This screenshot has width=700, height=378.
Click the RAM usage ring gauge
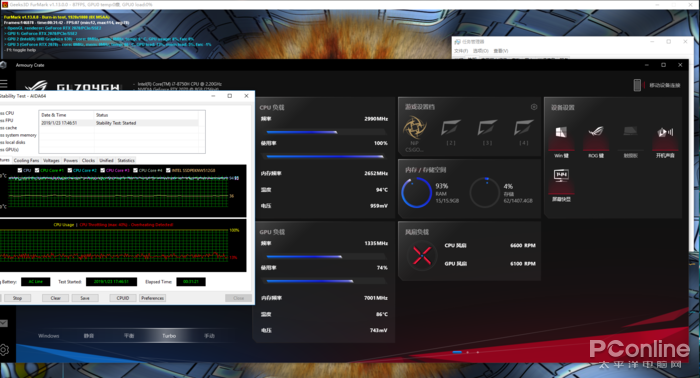pyautogui.click(x=416, y=193)
